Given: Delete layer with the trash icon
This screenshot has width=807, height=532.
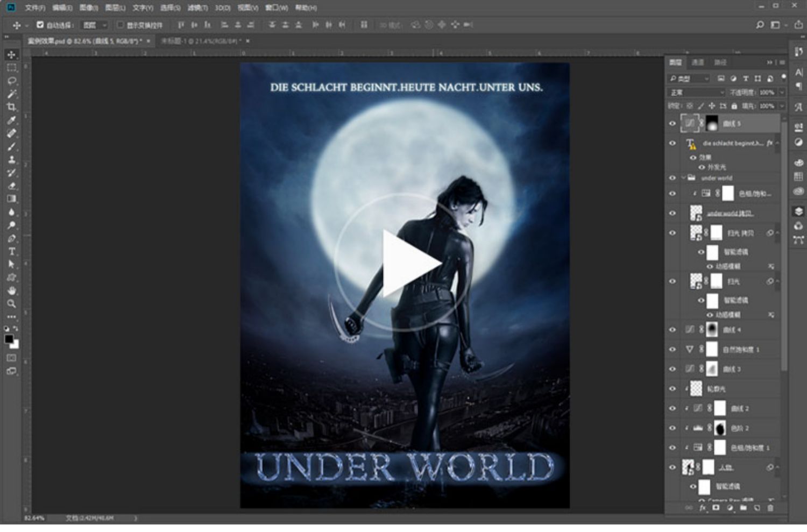Looking at the screenshot, I should click(770, 508).
